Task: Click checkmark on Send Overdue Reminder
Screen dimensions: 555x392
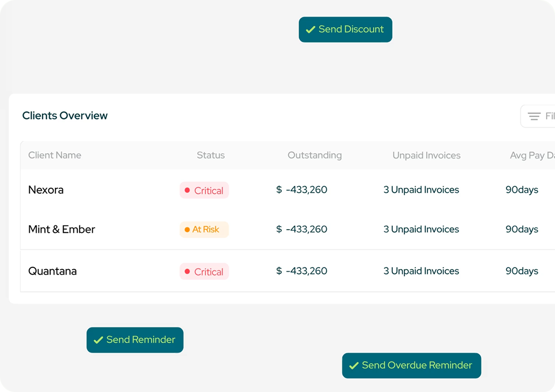Action: pos(354,365)
